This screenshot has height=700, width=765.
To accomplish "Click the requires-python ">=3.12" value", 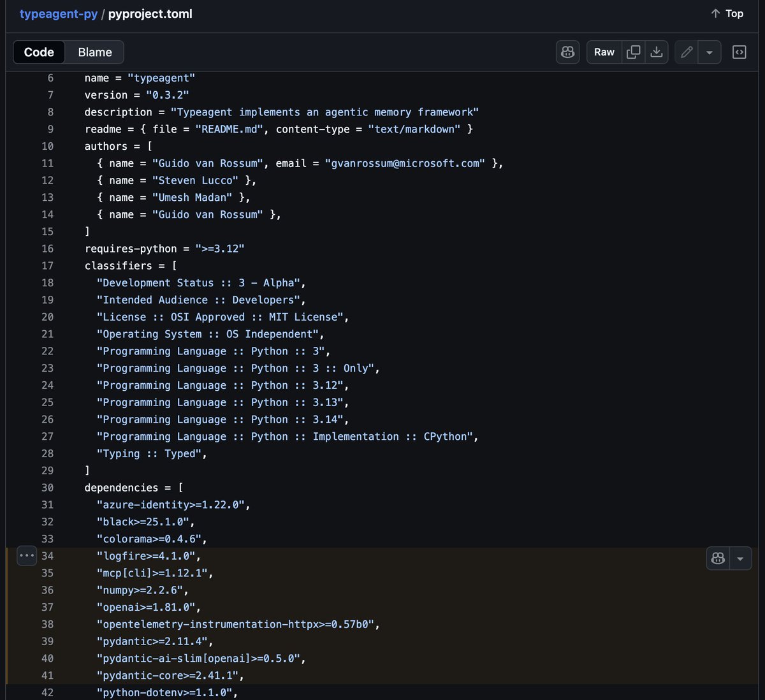I will click(x=220, y=249).
